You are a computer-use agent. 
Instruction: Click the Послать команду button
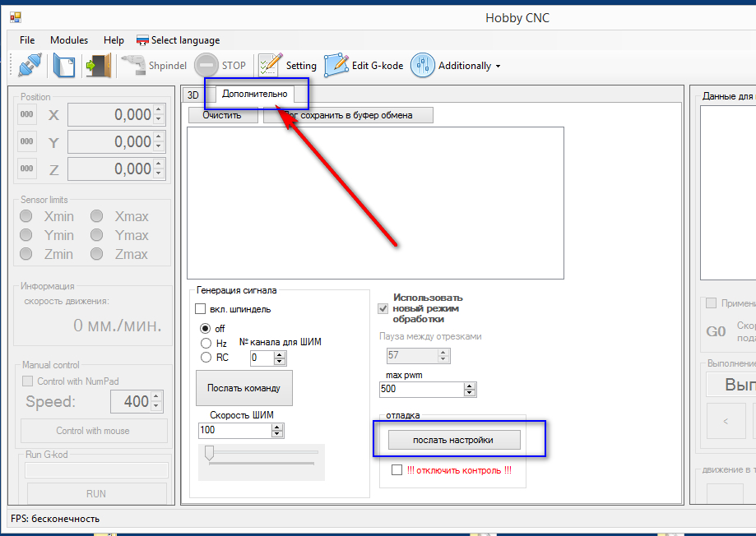[244, 388]
